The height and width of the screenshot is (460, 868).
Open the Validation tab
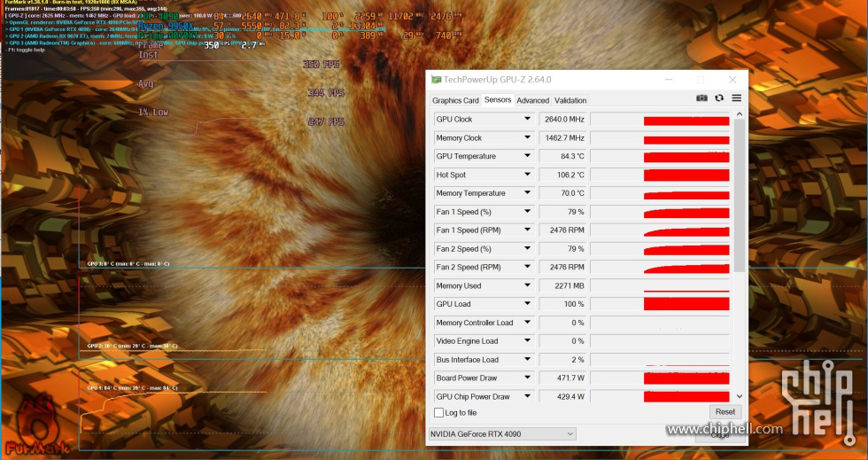(570, 100)
